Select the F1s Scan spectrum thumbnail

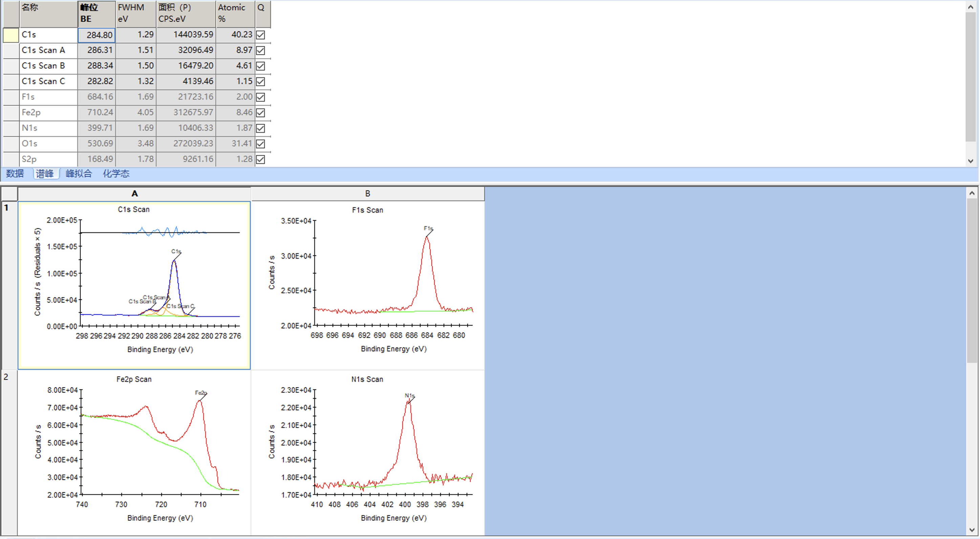(367, 285)
